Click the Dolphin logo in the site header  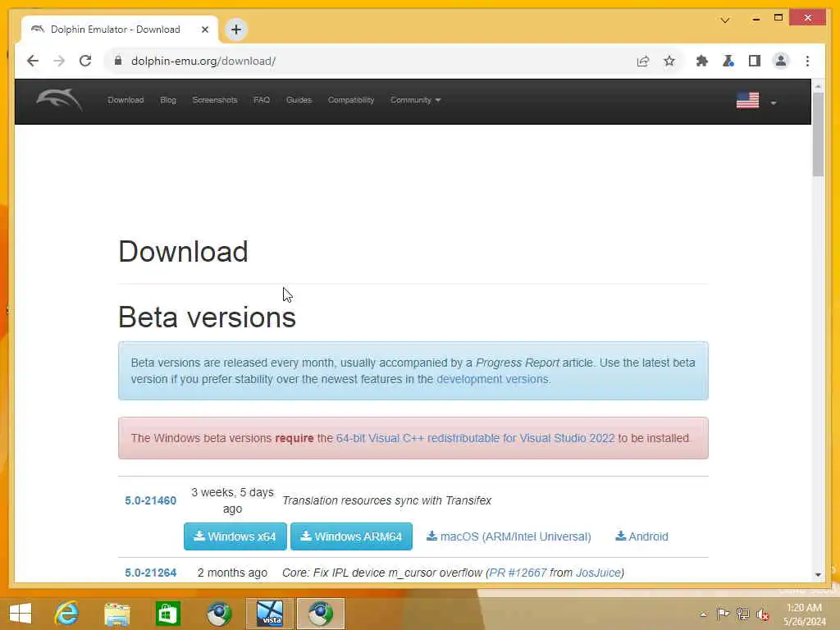(59, 99)
